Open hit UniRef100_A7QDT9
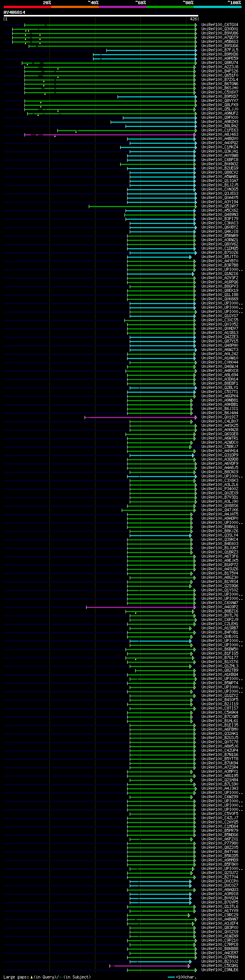This screenshot has height=980, width=245. tap(220, 38)
